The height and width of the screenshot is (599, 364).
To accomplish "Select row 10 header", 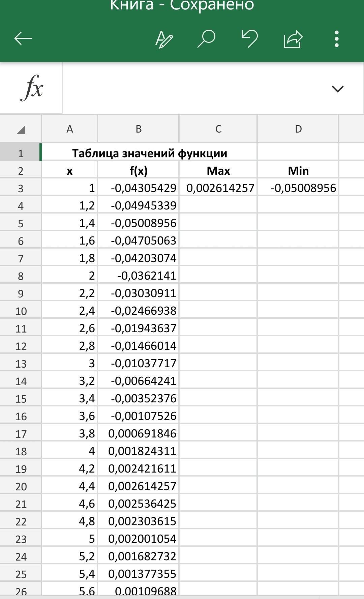I will click(x=21, y=311).
